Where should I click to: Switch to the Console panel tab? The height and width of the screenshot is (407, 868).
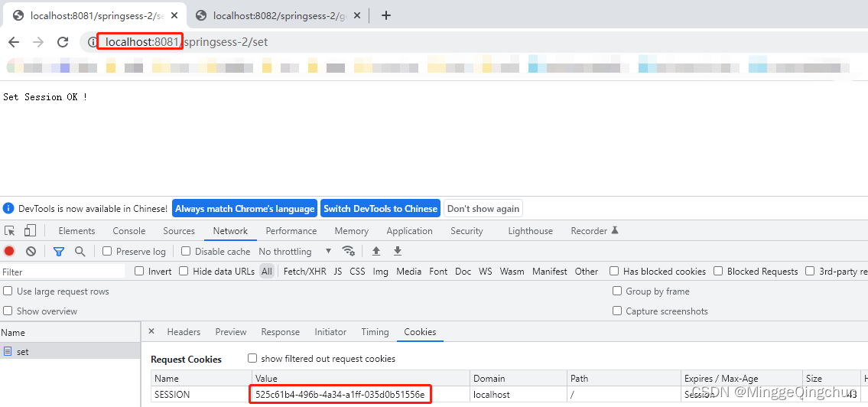(x=129, y=231)
